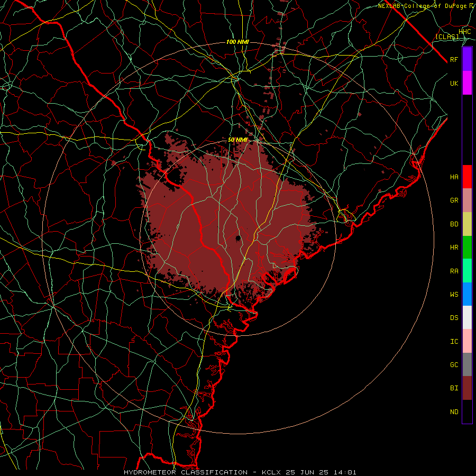The image size is (476, 476).
Task: Click the BI legend label
Action: click(454, 388)
